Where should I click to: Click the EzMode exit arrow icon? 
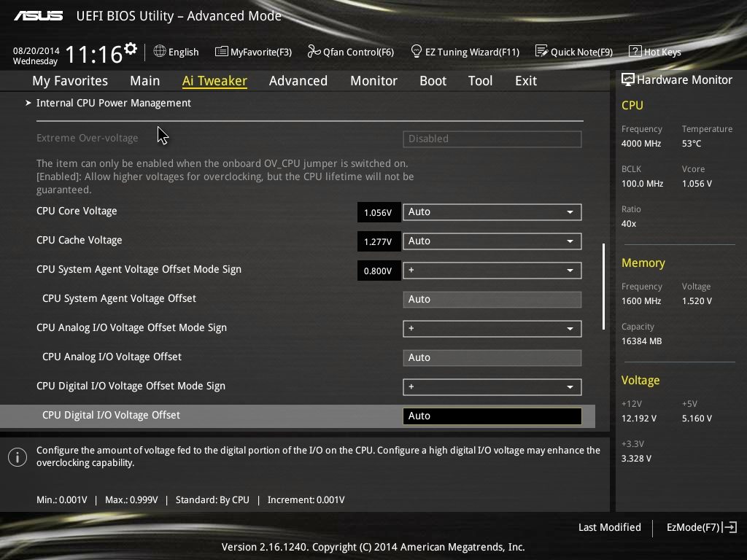click(729, 527)
